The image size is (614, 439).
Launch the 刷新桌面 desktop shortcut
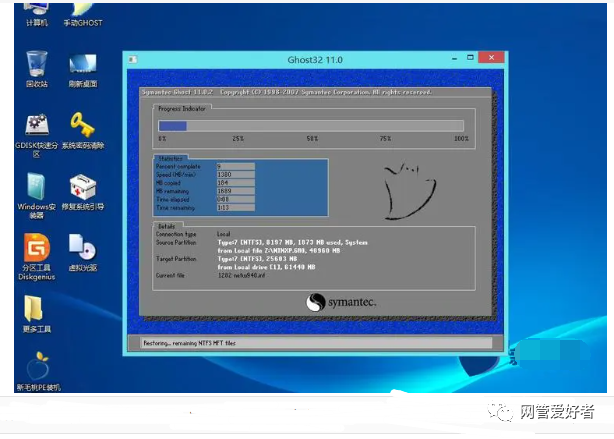(83, 70)
